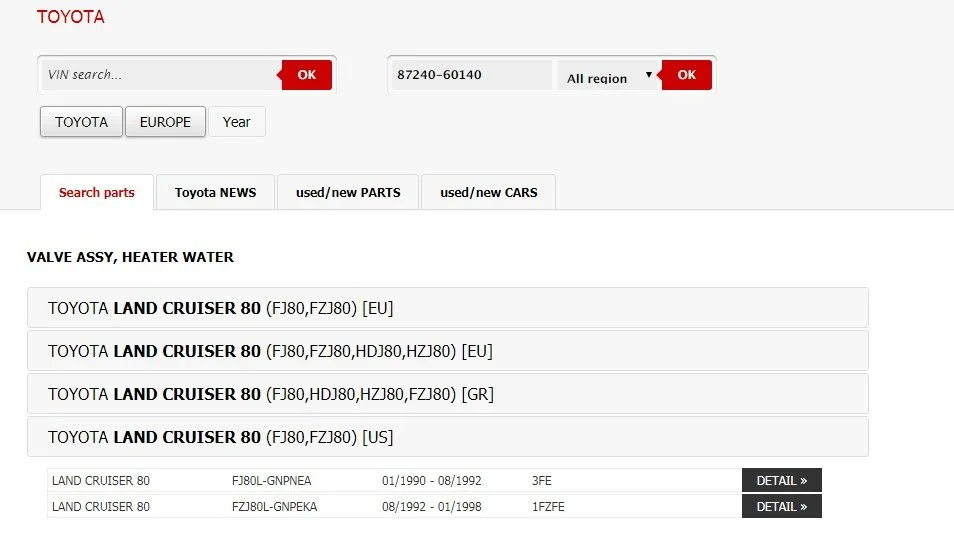954x557 pixels.
Task: Open the Toyota NEWS tab
Action: 215,193
